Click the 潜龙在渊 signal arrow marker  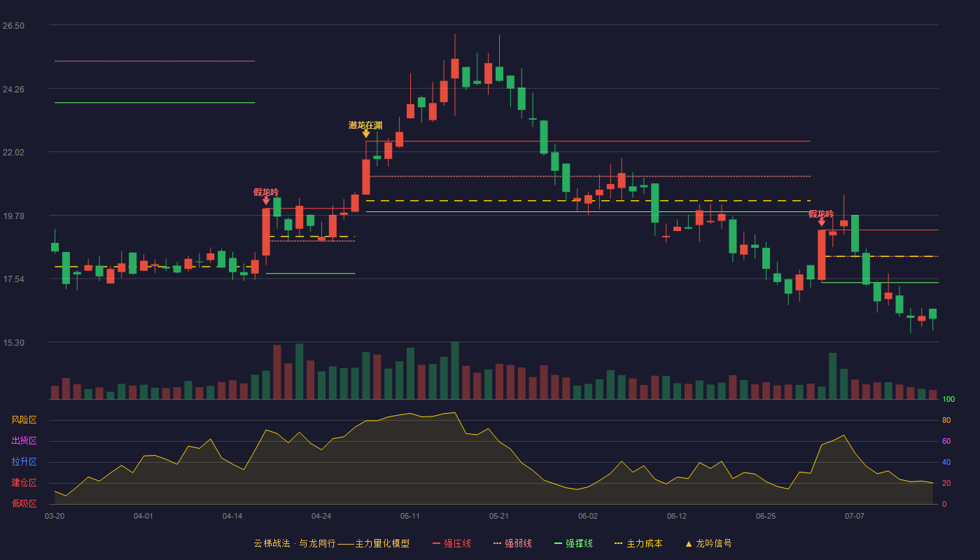pyautogui.click(x=365, y=133)
